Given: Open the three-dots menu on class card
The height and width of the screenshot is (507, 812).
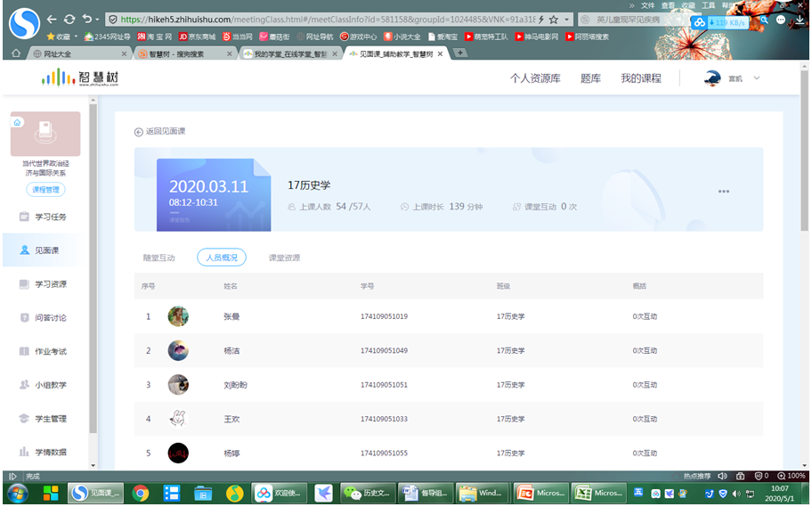Looking at the screenshot, I should pos(724,192).
